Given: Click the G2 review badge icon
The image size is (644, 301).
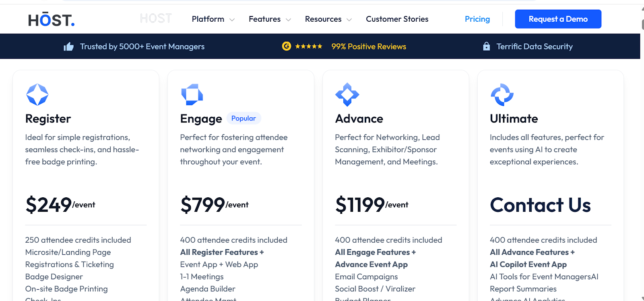Looking at the screenshot, I should click(287, 46).
